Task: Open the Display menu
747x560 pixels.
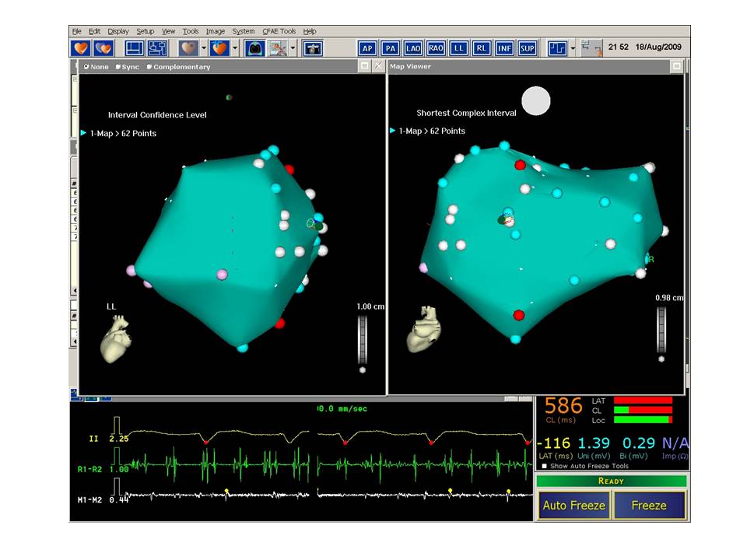Action: tap(118, 31)
